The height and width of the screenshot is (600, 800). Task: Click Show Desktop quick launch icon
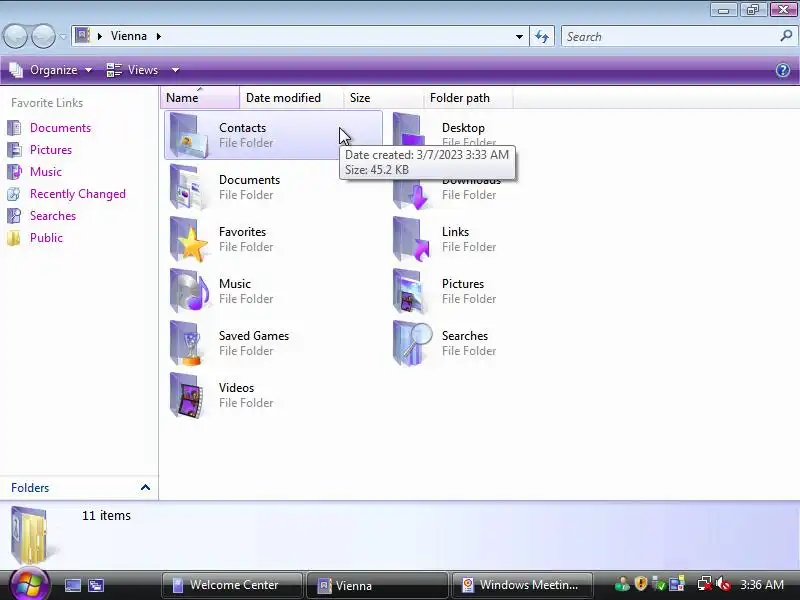(x=72, y=585)
